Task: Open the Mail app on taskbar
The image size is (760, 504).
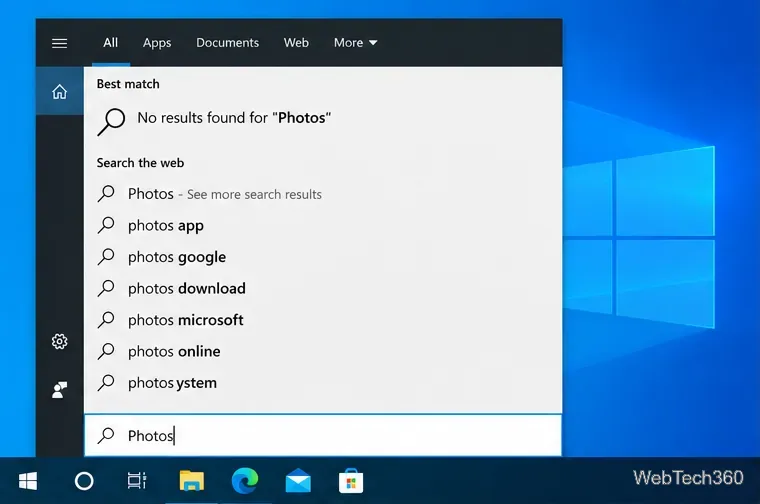Action: (298, 481)
